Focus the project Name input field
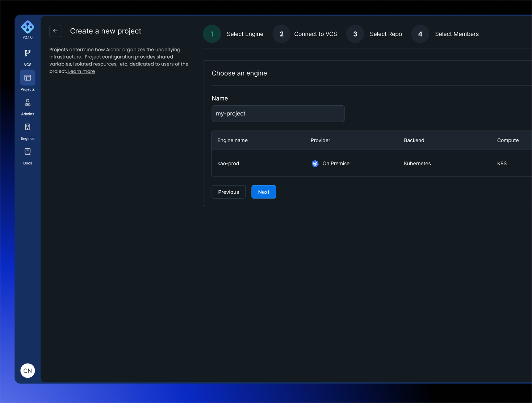532x403 pixels. (x=278, y=114)
